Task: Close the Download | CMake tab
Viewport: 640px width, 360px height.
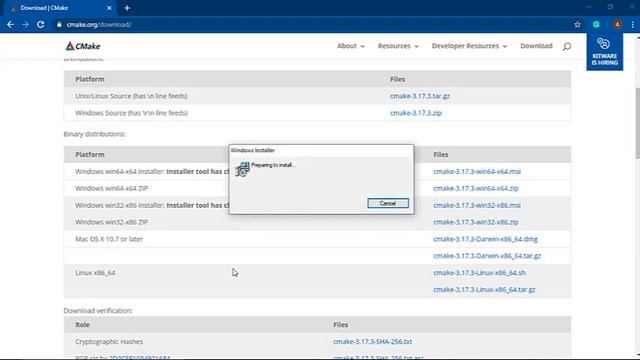Action: click(109, 8)
